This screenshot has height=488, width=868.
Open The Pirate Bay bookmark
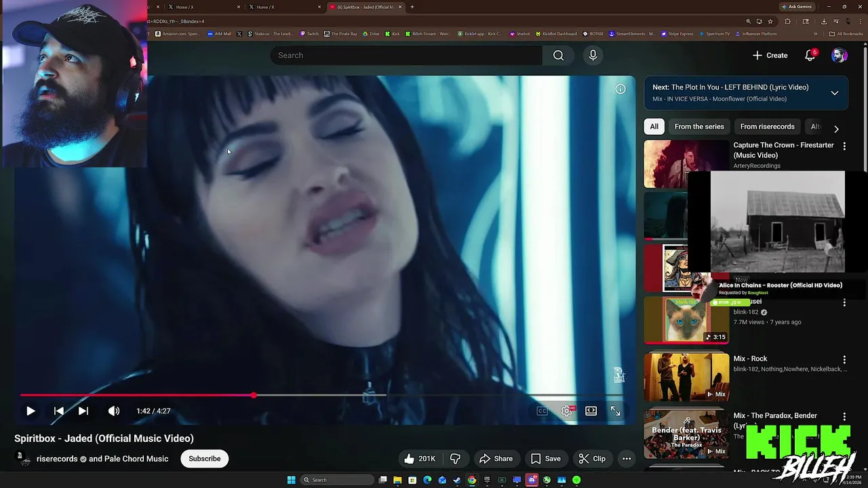[x=340, y=34]
